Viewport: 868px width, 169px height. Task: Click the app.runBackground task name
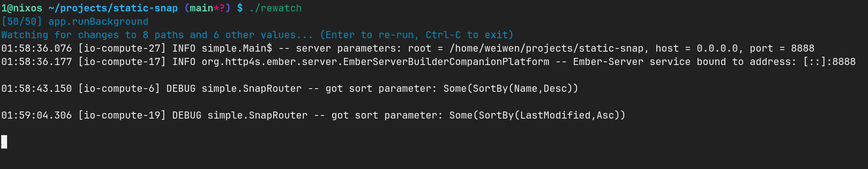point(98,21)
